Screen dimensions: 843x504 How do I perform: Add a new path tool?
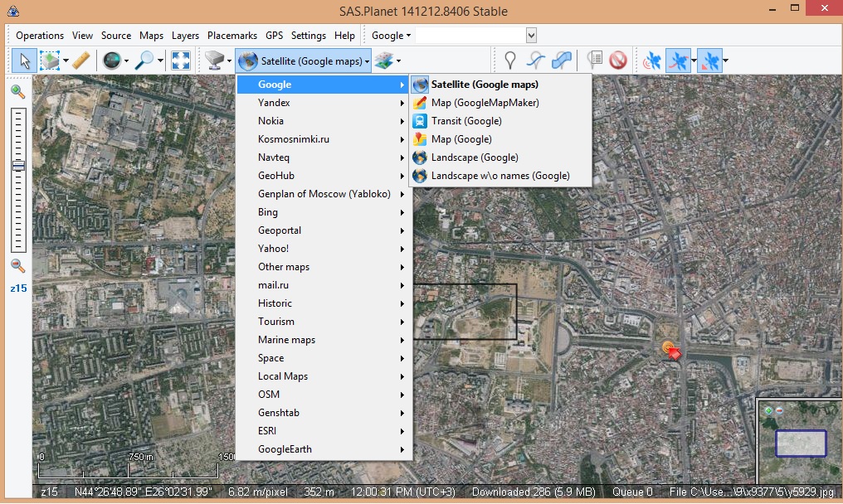point(535,61)
